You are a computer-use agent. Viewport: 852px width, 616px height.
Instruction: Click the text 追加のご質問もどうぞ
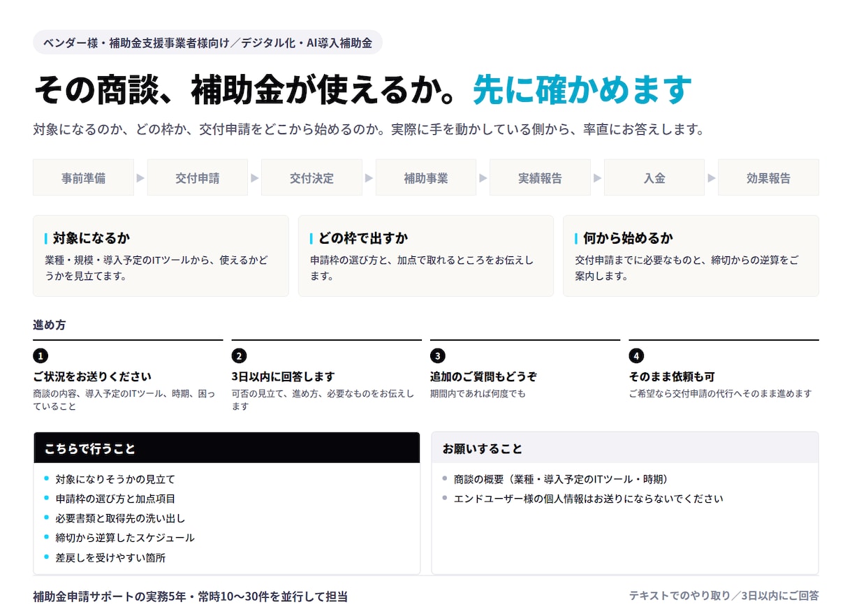pyautogui.click(x=483, y=376)
